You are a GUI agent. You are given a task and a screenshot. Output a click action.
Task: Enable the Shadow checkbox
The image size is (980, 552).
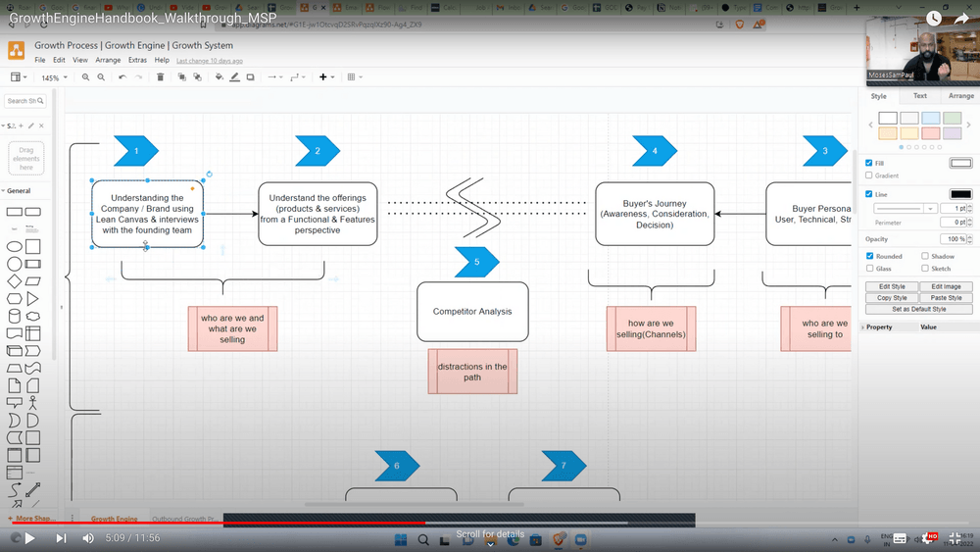coord(925,257)
